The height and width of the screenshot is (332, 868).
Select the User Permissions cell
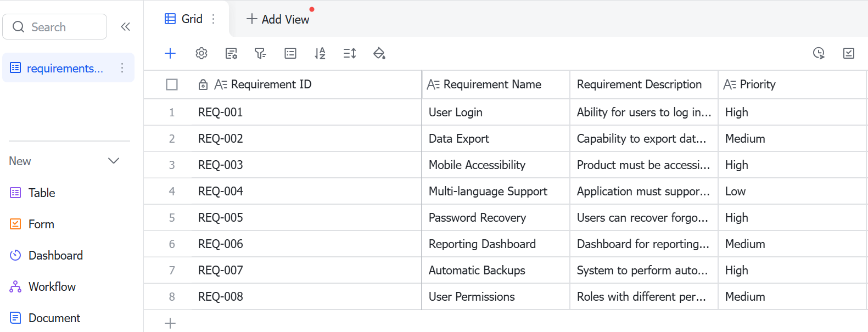tap(496, 297)
